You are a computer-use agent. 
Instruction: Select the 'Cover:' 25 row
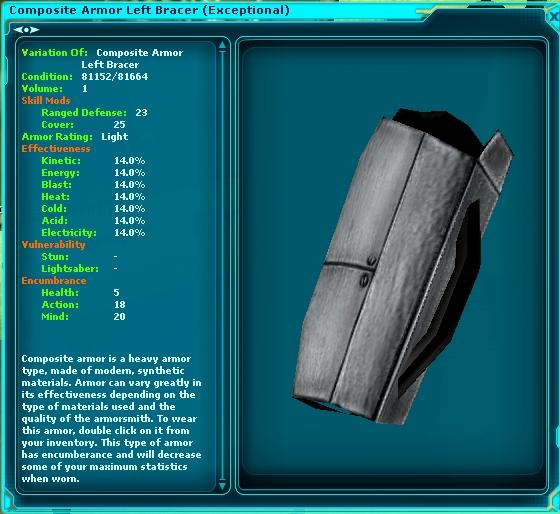(83, 125)
